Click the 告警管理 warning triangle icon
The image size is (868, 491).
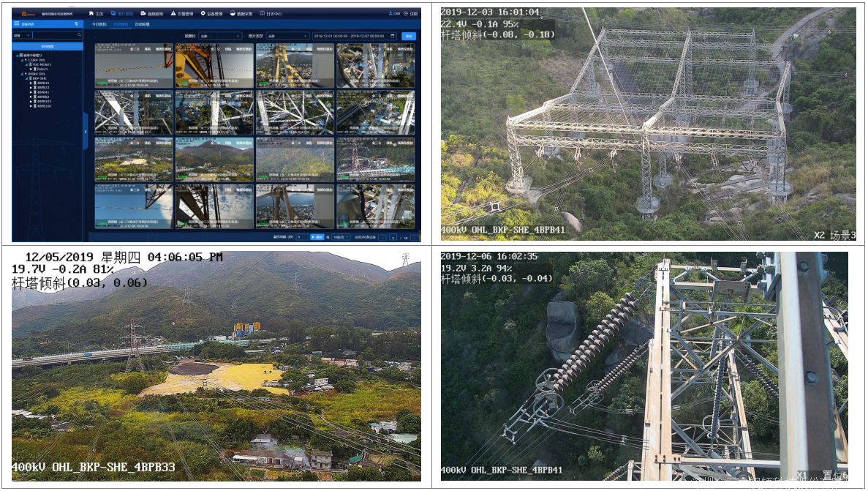(x=173, y=14)
